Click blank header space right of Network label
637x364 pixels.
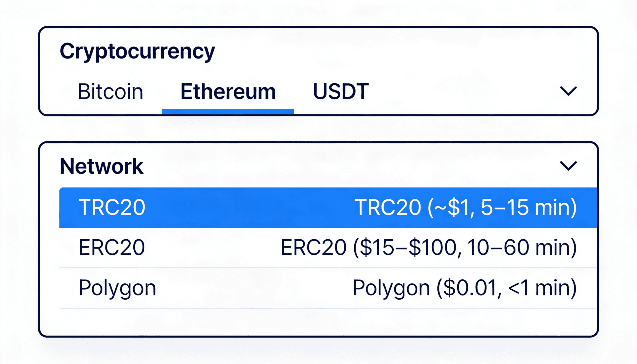(x=350, y=166)
